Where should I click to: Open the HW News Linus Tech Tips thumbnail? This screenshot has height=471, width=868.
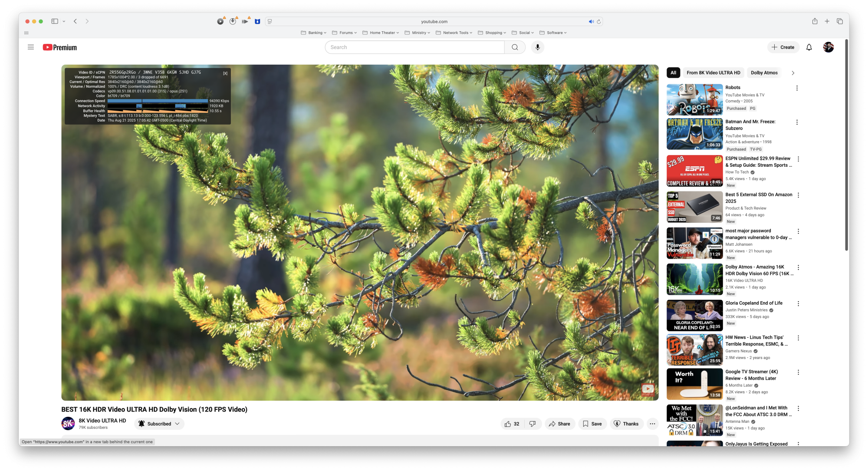[694, 349]
